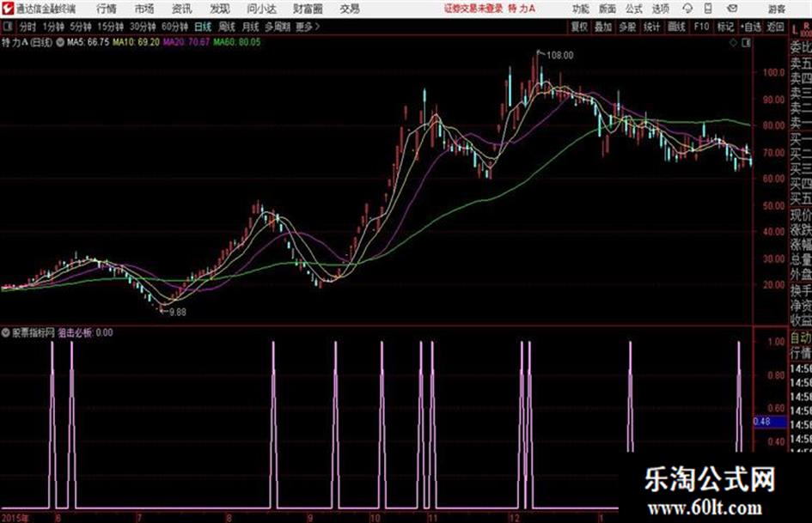Select the 多周期 multi-period tab

tap(278, 27)
